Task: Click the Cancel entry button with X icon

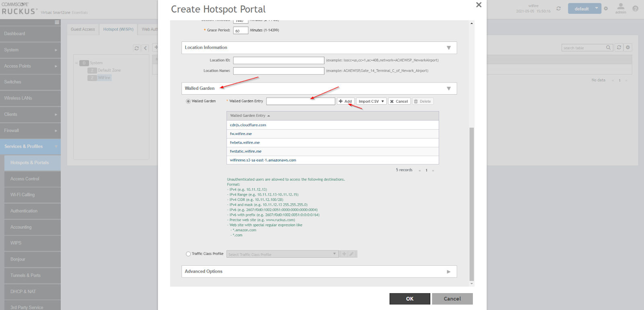Action: coord(399,101)
